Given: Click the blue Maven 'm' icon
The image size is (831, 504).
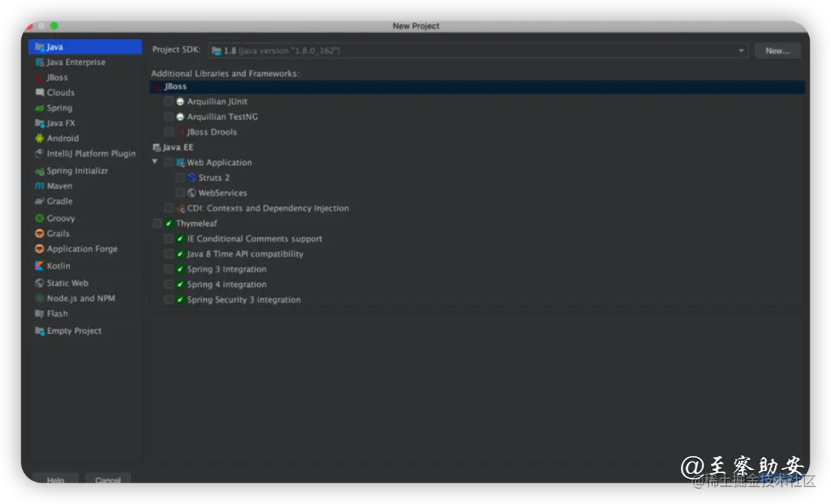Looking at the screenshot, I should click(x=39, y=186).
